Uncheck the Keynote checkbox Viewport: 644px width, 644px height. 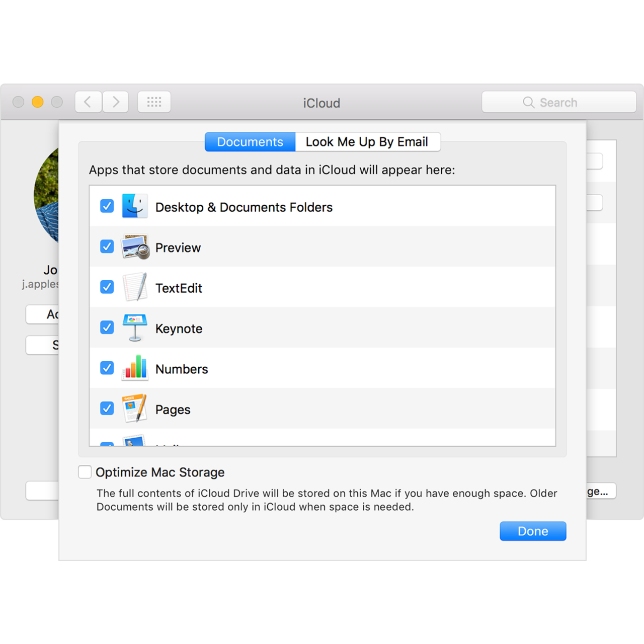point(107,328)
